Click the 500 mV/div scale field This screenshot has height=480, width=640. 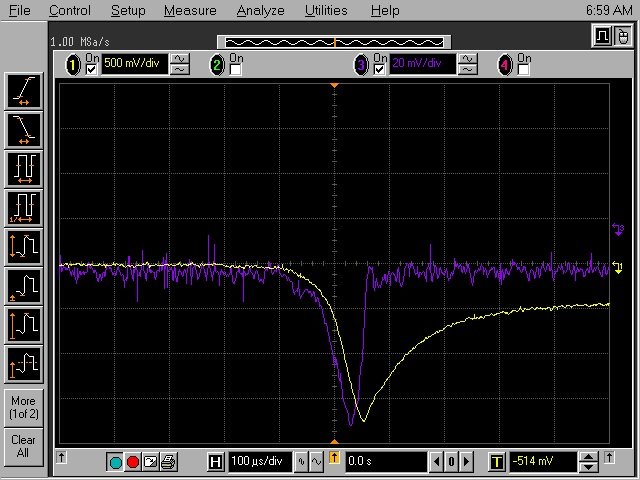coord(134,64)
